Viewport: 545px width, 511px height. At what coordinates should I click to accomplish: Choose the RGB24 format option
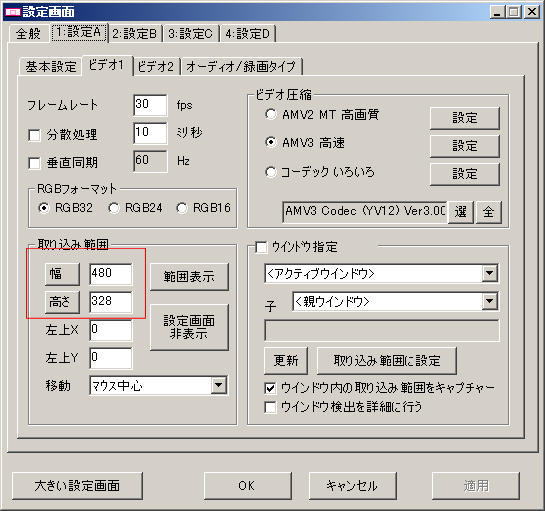tap(114, 208)
